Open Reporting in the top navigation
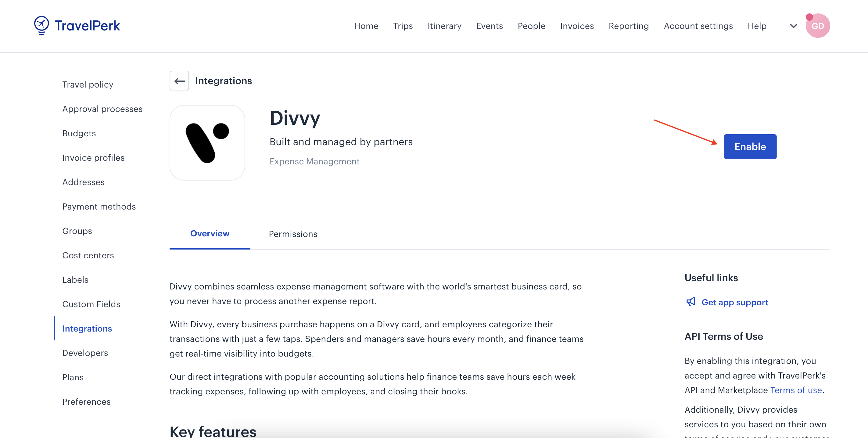 point(628,26)
